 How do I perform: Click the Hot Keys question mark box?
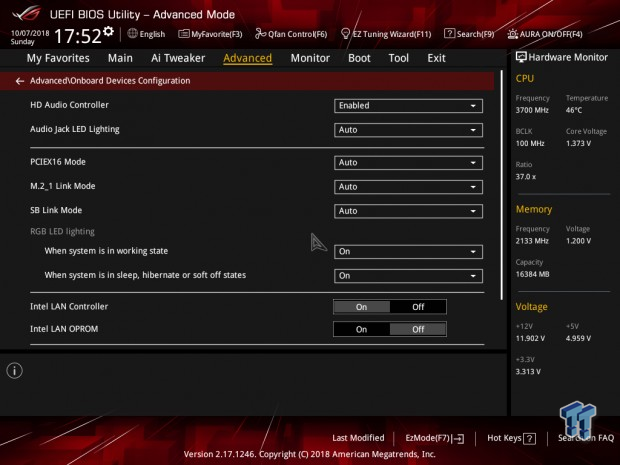[529, 438]
